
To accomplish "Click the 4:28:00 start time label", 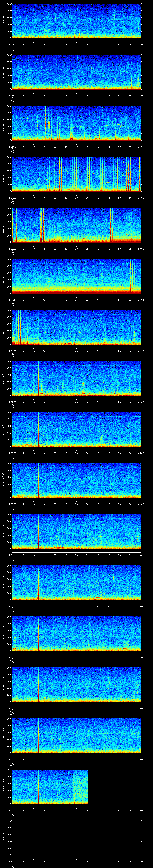I will pyautogui.click(x=12, y=249).
